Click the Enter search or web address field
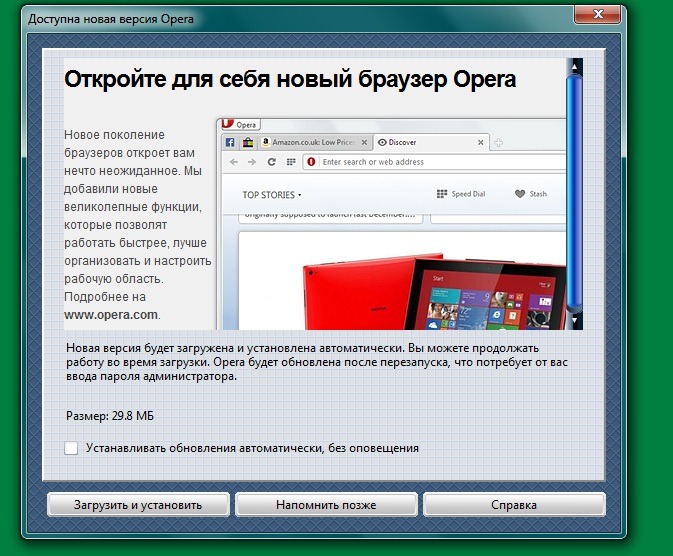The image size is (673, 556). pyautogui.click(x=434, y=162)
